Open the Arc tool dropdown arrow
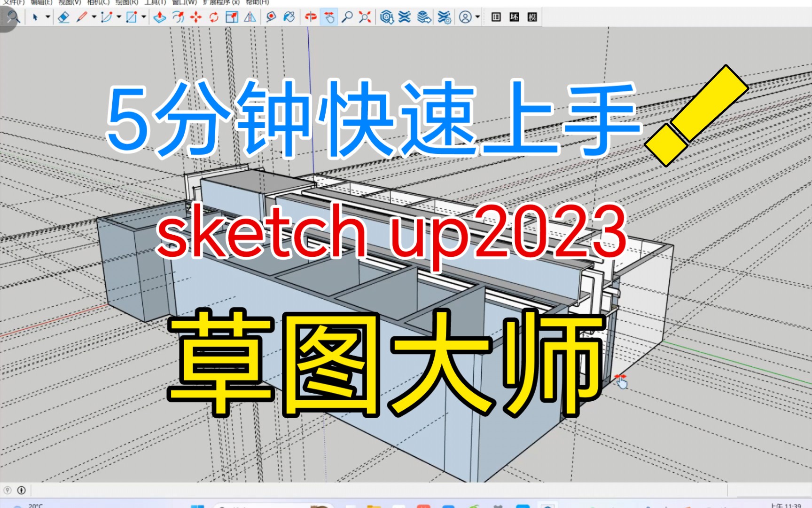 coord(119,17)
